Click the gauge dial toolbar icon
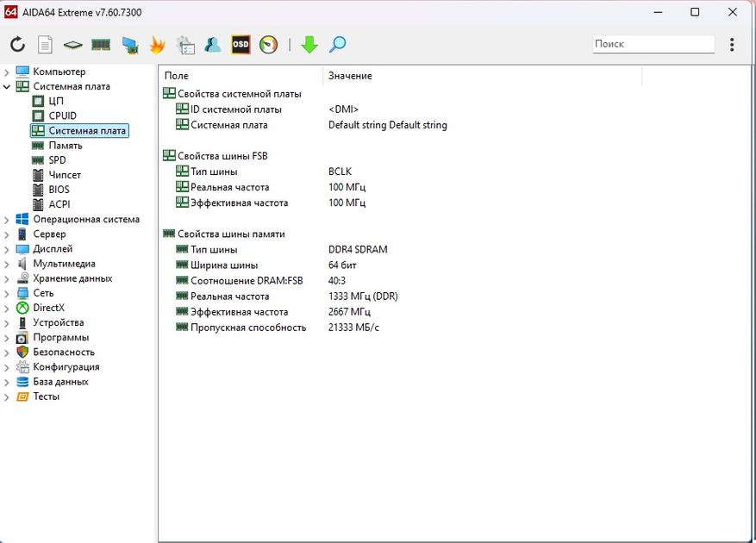756x543 pixels. [269, 44]
